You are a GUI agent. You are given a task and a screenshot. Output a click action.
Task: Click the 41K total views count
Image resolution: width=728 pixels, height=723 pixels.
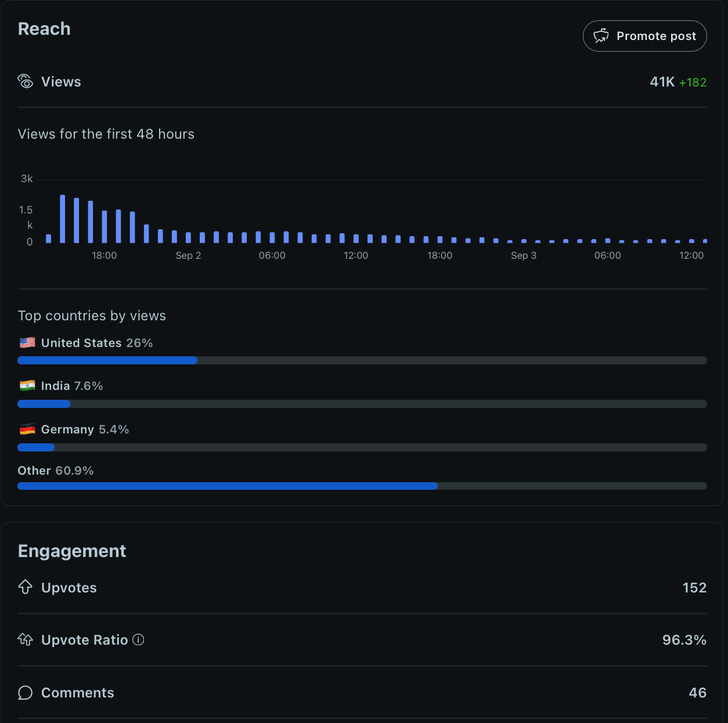[x=662, y=82]
